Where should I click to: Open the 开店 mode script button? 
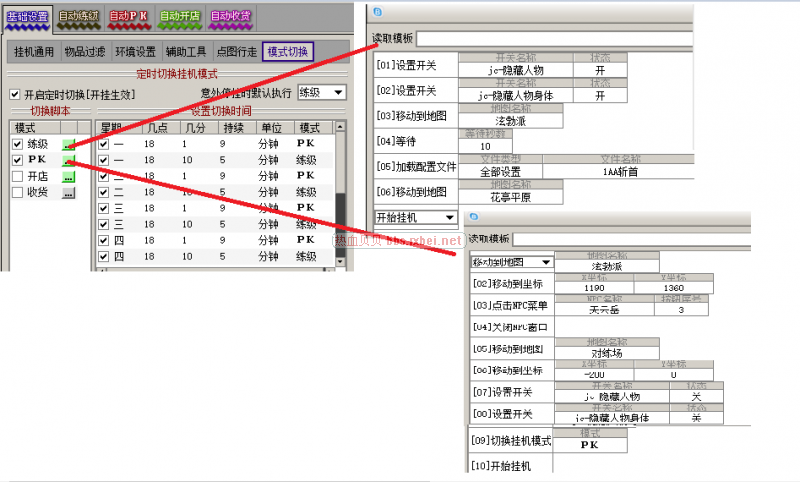(68, 177)
